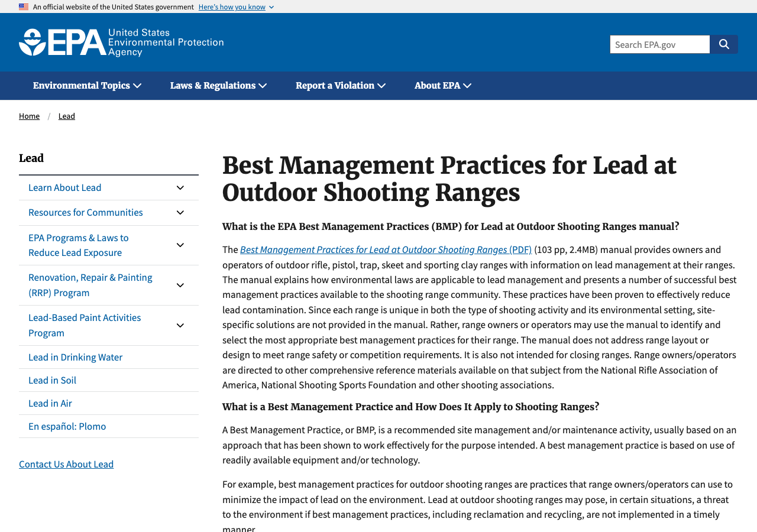The height and width of the screenshot is (532, 757).
Task: Expand Resources for Communities submenu chevron
Action: tap(180, 213)
